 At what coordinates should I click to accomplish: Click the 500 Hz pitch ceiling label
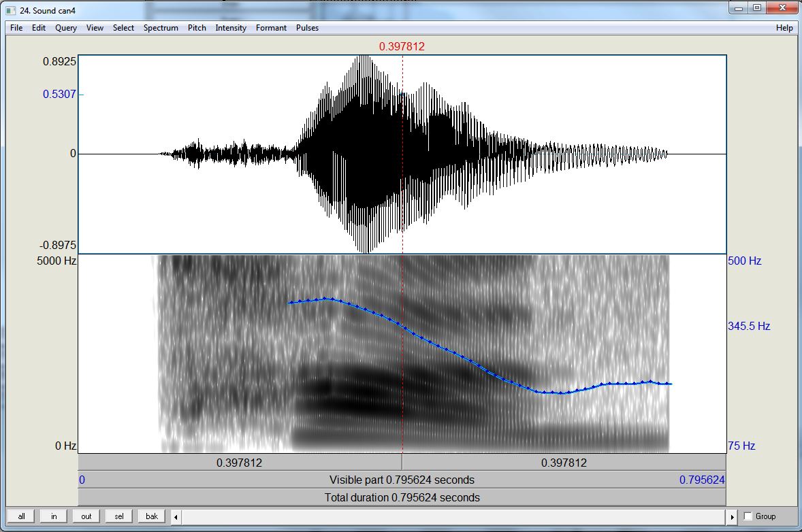pyautogui.click(x=745, y=261)
